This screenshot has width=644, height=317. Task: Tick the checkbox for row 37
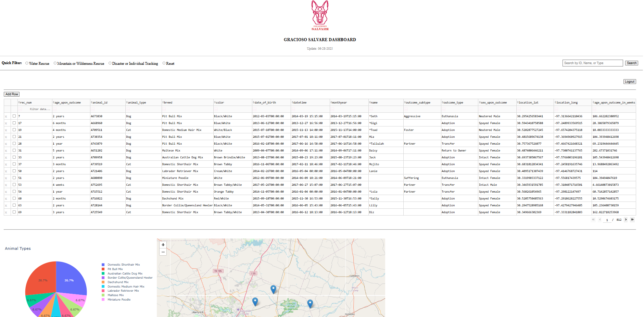[x=14, y=164]
